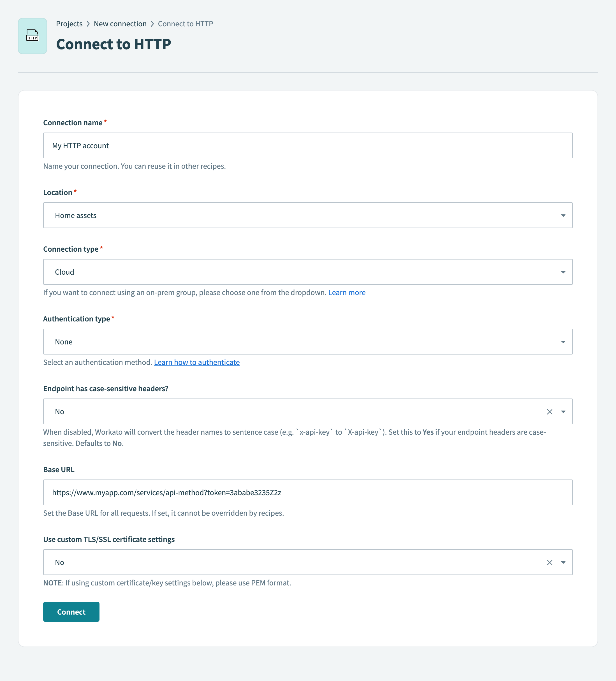Click the HTTP connector icon
This screenshot has width=616, height=681.
tap(33, 36)
